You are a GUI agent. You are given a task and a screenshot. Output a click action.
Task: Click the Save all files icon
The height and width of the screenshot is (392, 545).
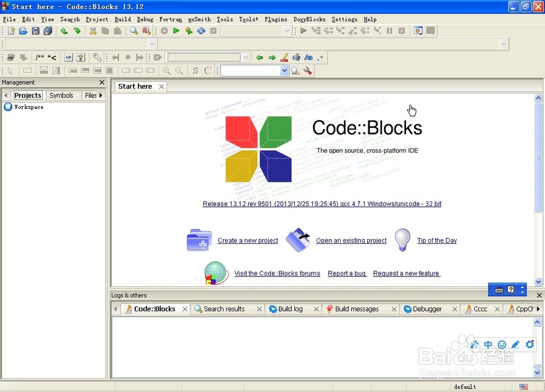pos(48,31)
